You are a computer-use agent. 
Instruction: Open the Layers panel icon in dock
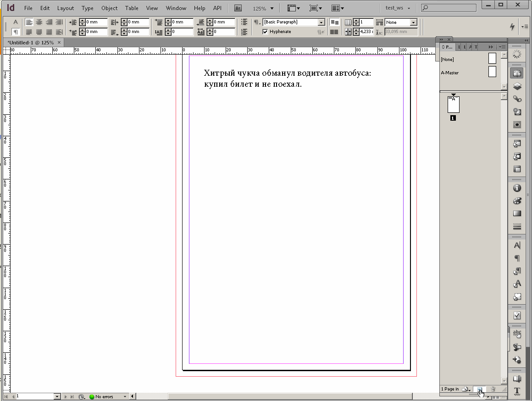pos(517,86)
